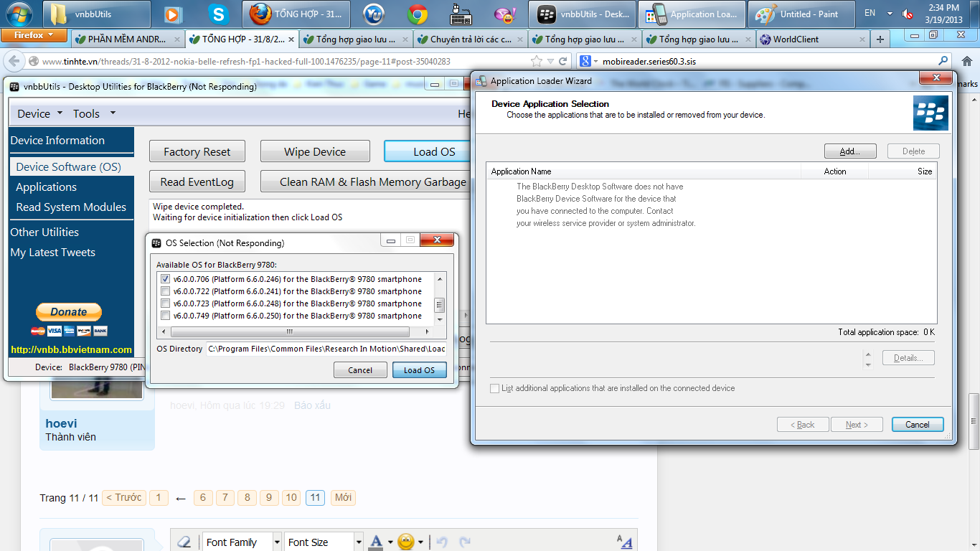Switch to PHẦN MỀM ANDR... browser tab

(128, 39)
